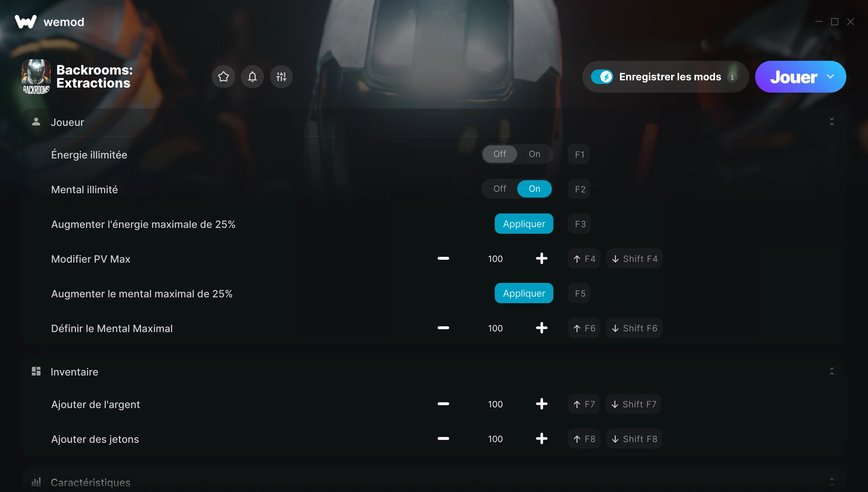Toggle the Enregistrer les mods switch
Image resolution: width=868 pixels, height=492 pixels.
tap(602, 77)
